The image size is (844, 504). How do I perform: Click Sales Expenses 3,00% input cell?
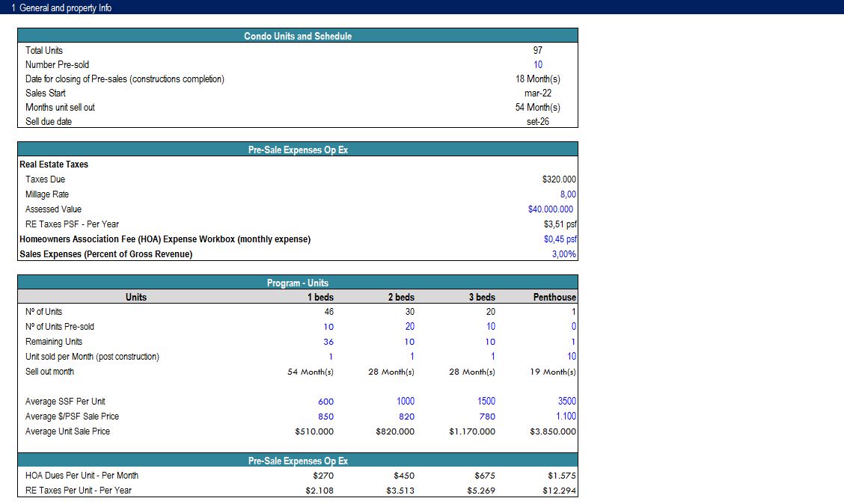click(563, 254)
